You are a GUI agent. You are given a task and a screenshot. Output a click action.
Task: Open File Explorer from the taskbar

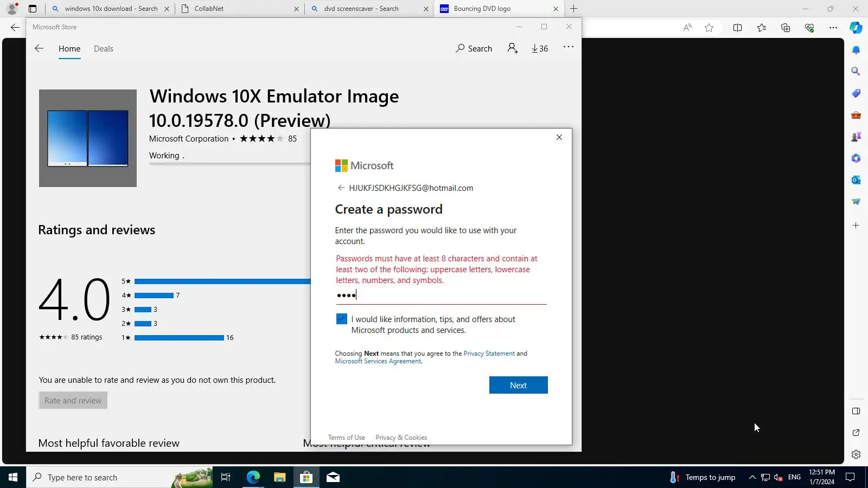click(279, 477)
